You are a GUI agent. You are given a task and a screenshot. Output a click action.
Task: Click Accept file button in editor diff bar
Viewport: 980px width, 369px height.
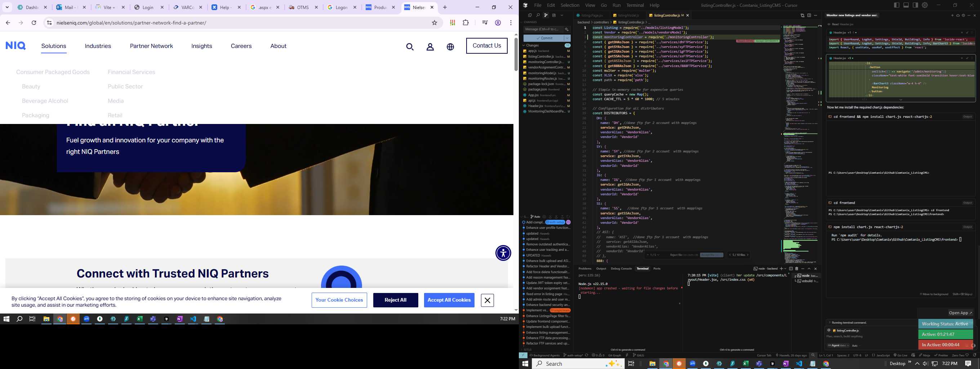[712, 255]
